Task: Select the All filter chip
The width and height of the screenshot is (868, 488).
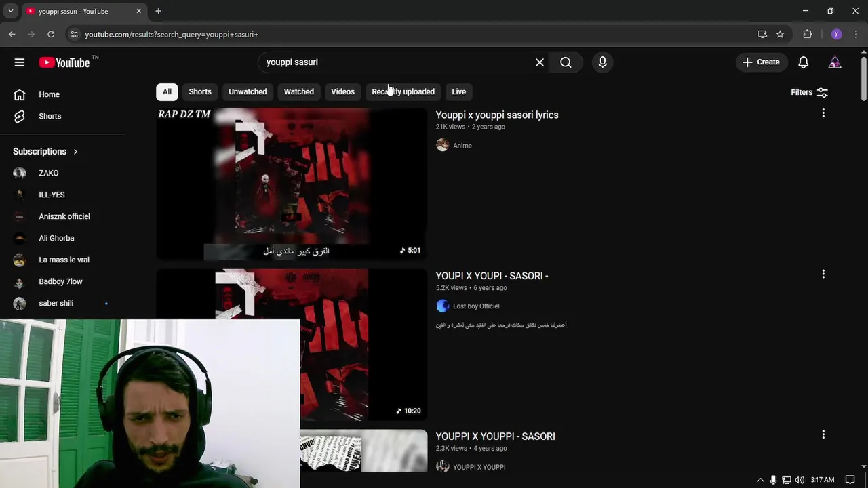Action: tap(167, 91)
